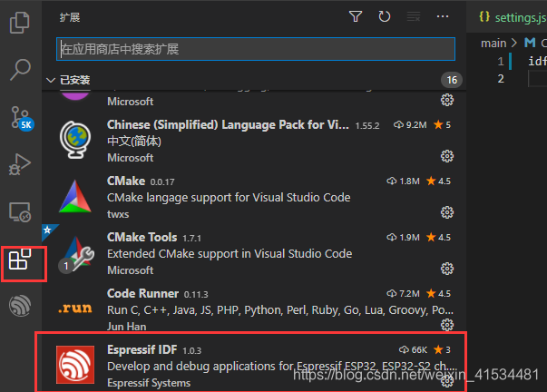Open the Explorer view in activity bar

point(20,23)
